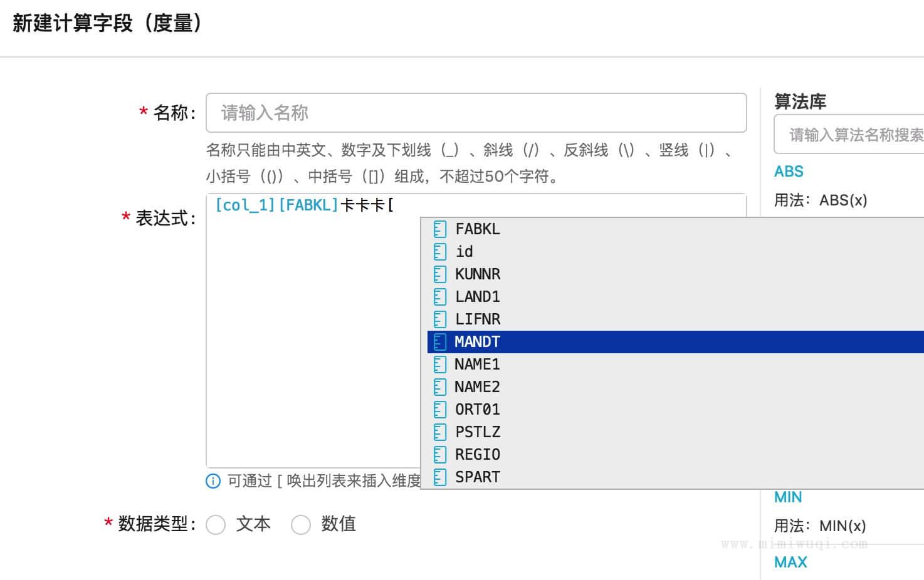The width and height of the screenshot is (924, 580).
Task: Click the 用法: ABS(x) usage text
Action: click(x=821, y=200)
